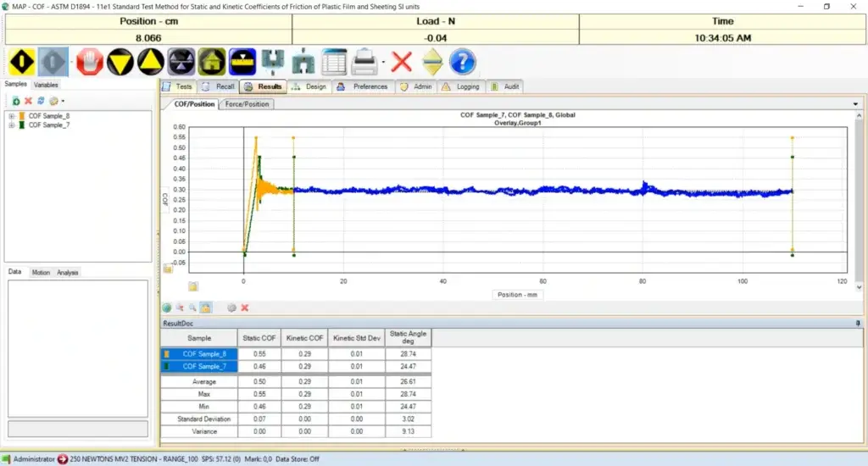Open the Recall tab

[x=219, y=86]
